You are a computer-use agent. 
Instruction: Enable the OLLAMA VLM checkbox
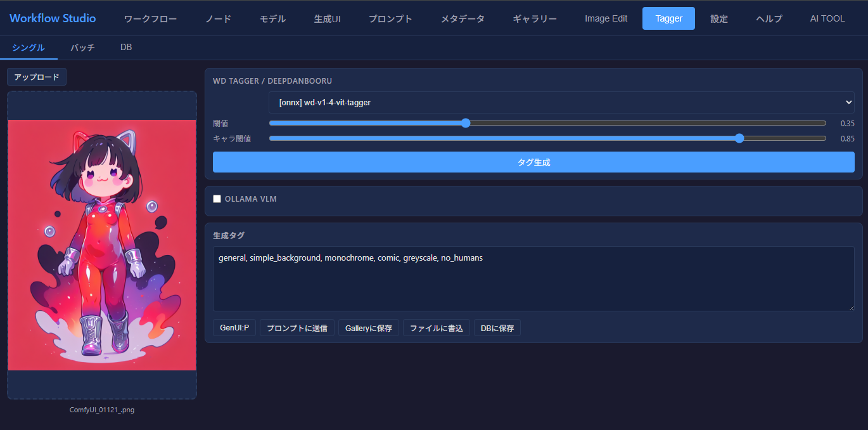pyautogui.click(x=217, y=199)
